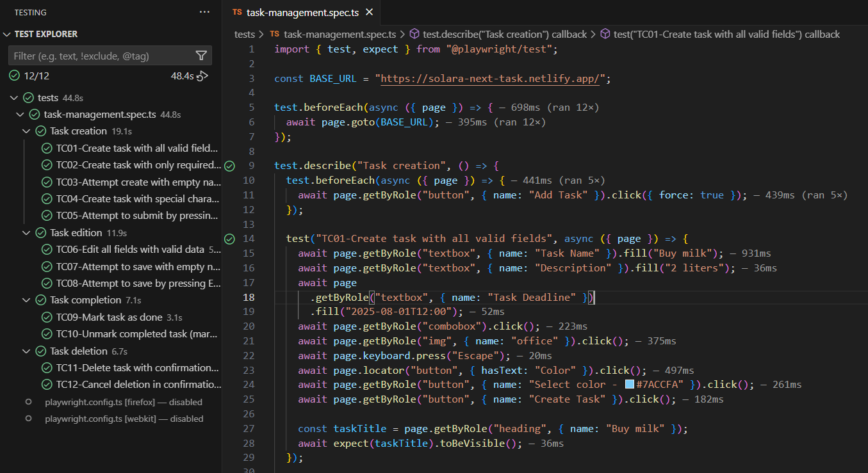868x473 pixels.
Task: Open the Testing panel more actions ellipsis
Action: pos(204,12)
